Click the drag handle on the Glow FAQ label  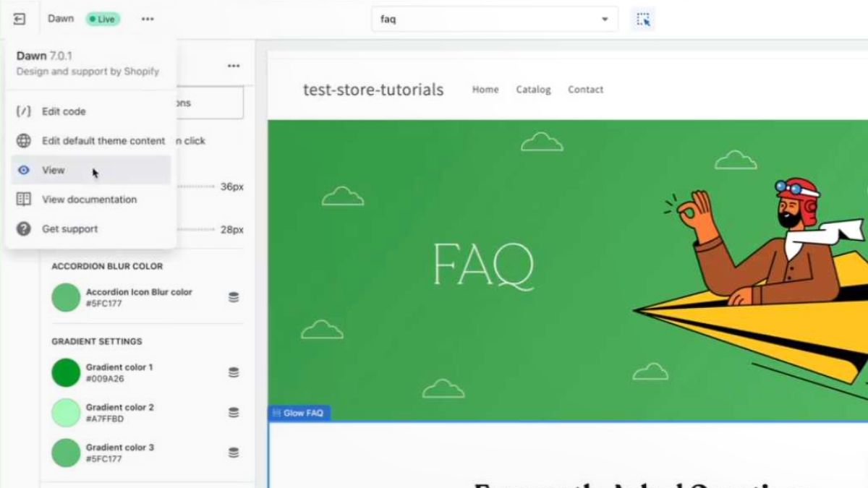pos(276,413)
